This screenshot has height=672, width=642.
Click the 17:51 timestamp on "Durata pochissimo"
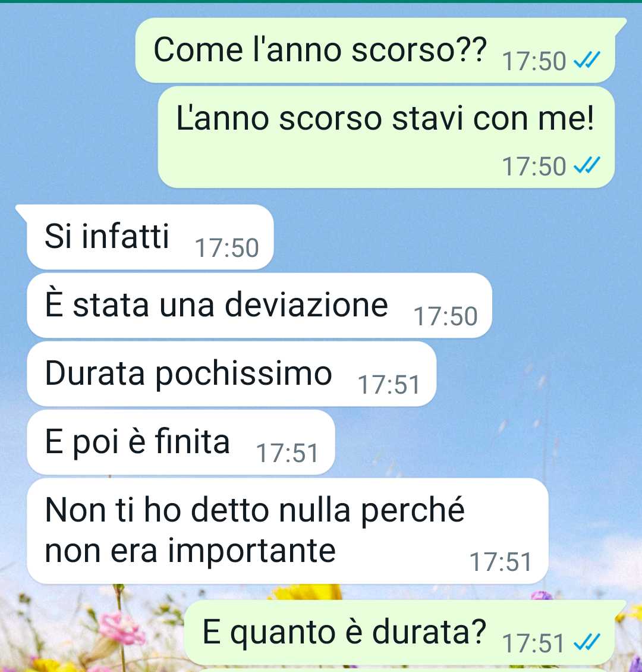point(389,385)
